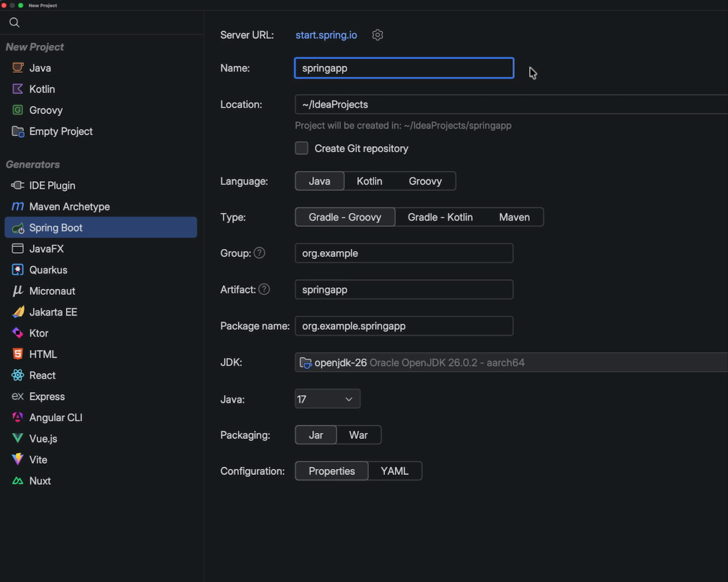This screenshot has height=582, width=728.
Task: Click the project Name input field
Action: point(404,68)
